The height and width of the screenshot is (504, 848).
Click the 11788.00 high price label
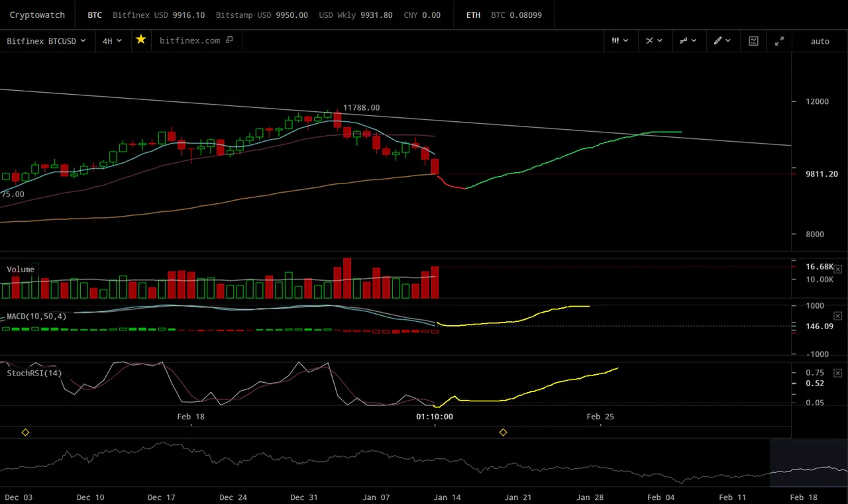click(x=361, y=108)
